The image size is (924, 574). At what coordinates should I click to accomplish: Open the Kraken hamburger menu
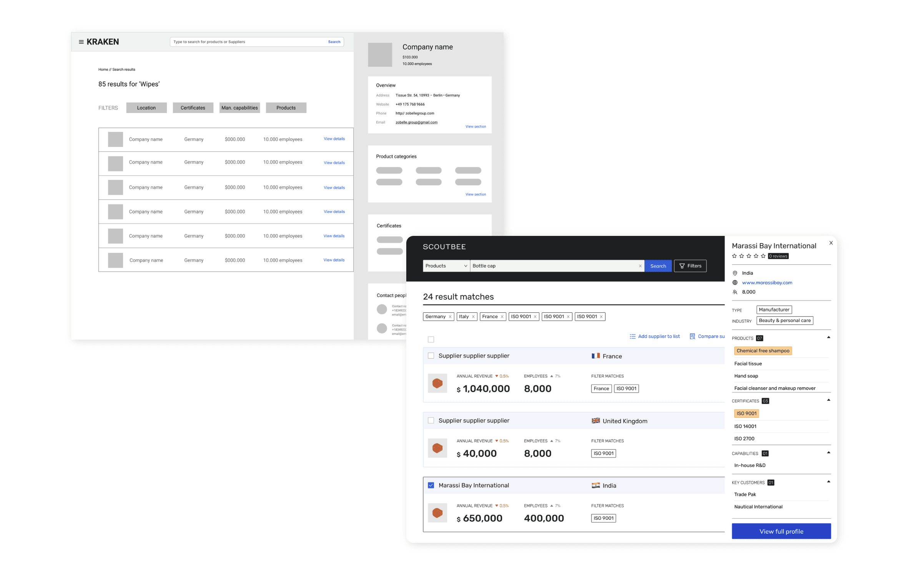(81, 42)
